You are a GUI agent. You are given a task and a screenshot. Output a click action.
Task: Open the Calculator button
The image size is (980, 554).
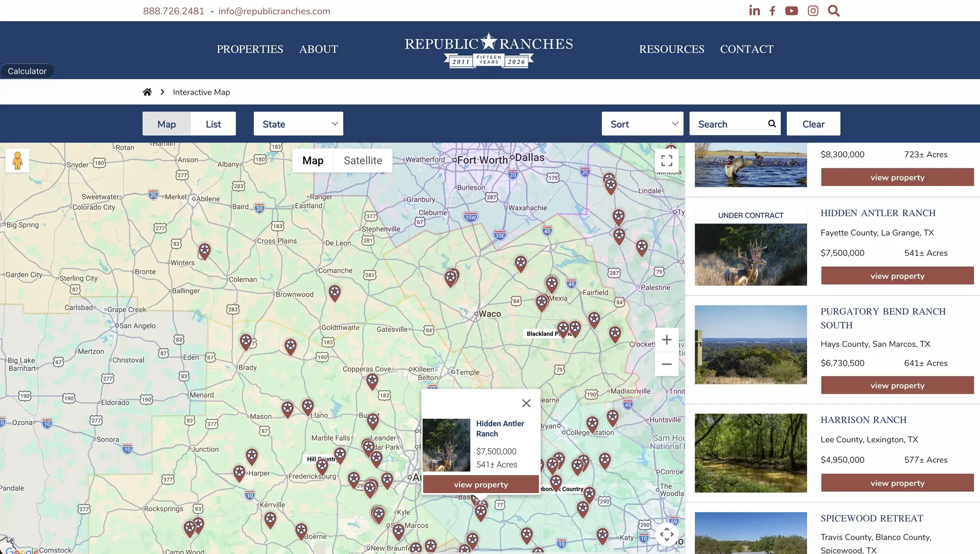pyautogui.click(x=27, y=71)
